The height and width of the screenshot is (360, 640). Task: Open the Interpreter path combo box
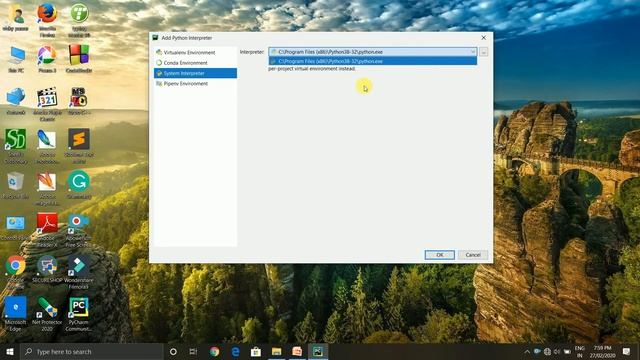pos(372,52)
